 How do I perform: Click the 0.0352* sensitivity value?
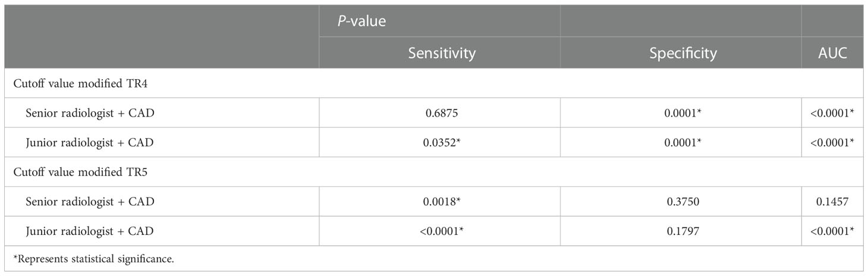440,142
